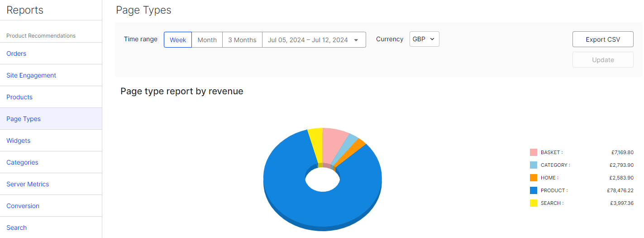The image size is (644, 238).
Task: Open the GBP currency dropdown
Action: point(424,39)
